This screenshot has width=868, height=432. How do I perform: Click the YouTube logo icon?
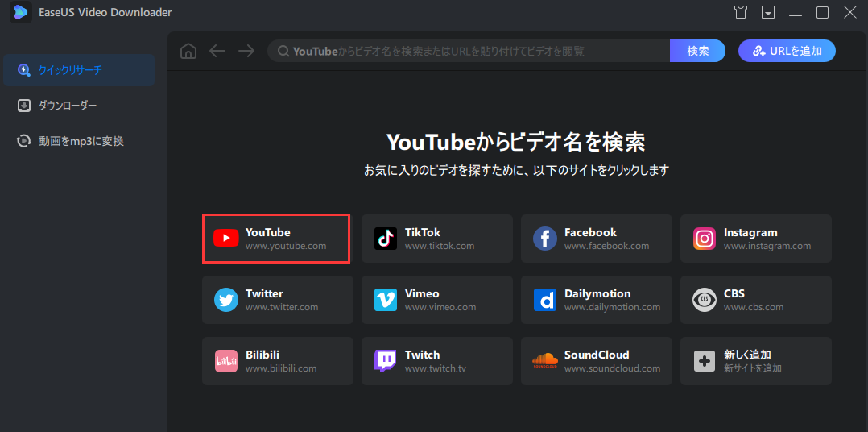(x=225, y=238)
